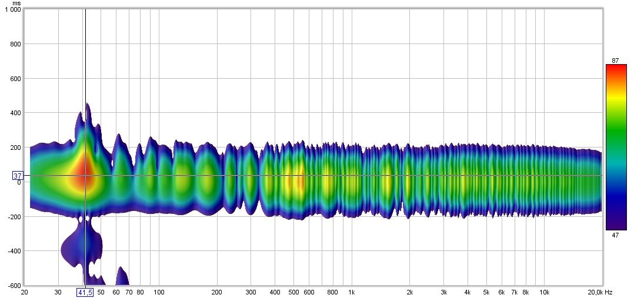The width and height of the screenshot is (644, 298).
Task: Click the '5k' label on the frequency axis
Action: tap(486, 292)
